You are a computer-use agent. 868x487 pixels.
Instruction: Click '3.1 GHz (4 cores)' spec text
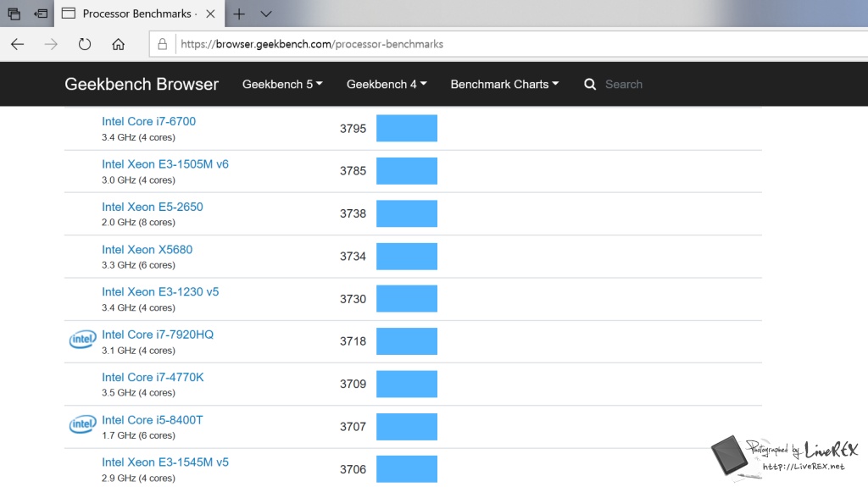pyautogui.click(x=138, y=351)
